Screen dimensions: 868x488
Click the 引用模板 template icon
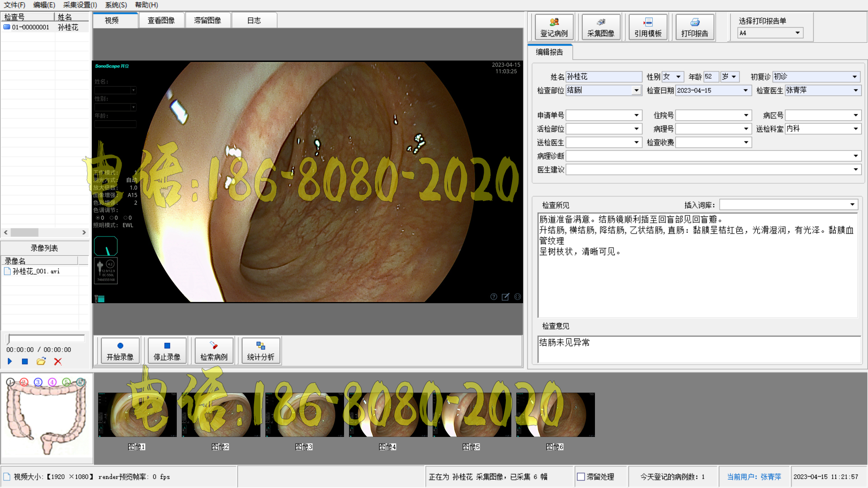coord(647,22)
